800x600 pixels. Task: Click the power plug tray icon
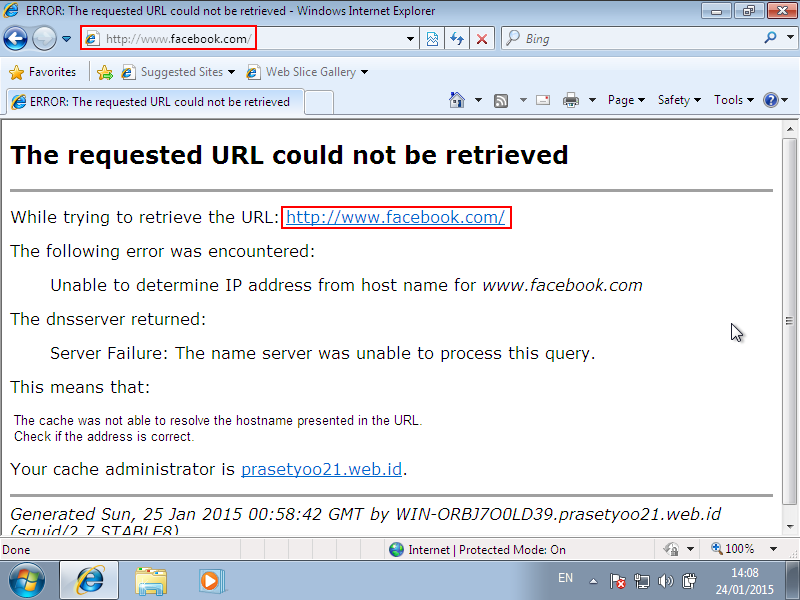pos(689,581)
